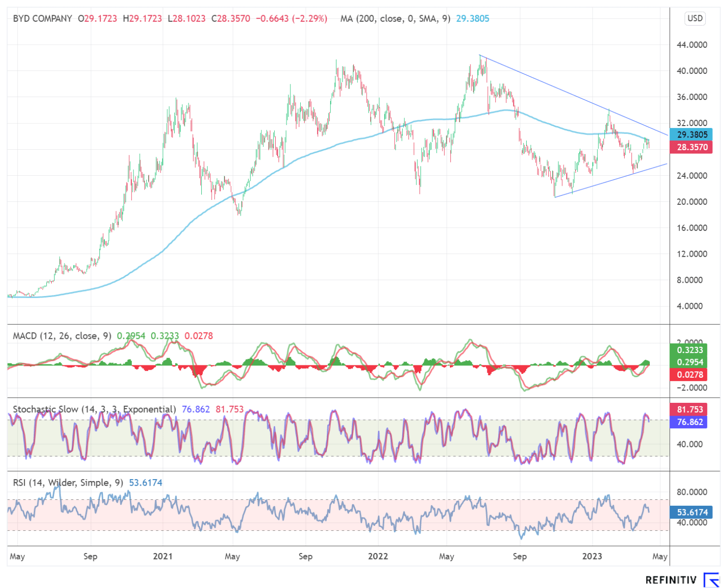Click the red 28.3570 last price tag
This screenshot has width=728, height=588.
(x=692, y=147)
